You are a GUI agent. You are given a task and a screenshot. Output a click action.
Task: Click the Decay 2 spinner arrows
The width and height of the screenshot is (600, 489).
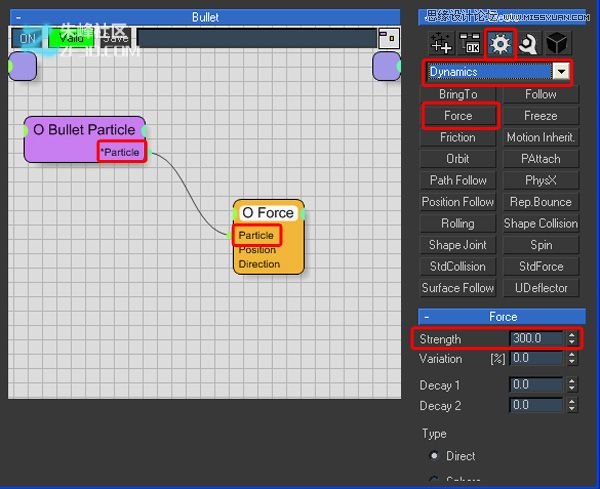[572, 405]
